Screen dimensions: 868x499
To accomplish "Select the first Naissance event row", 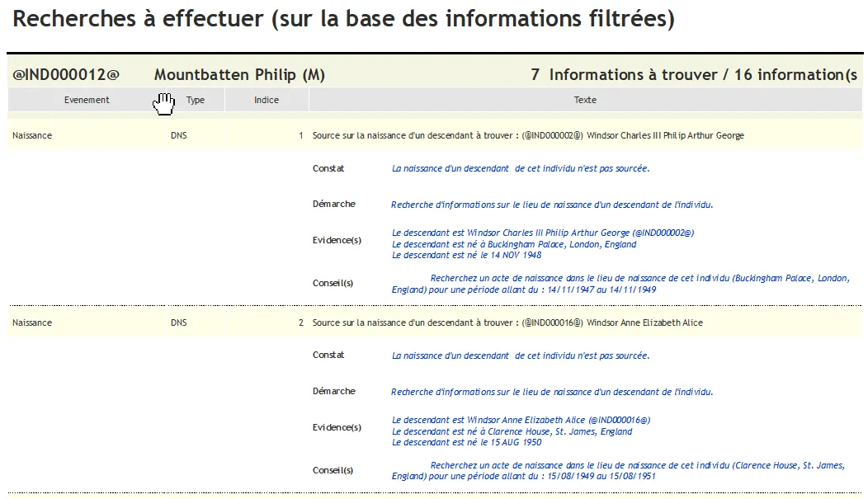I will tap(32, 135).
